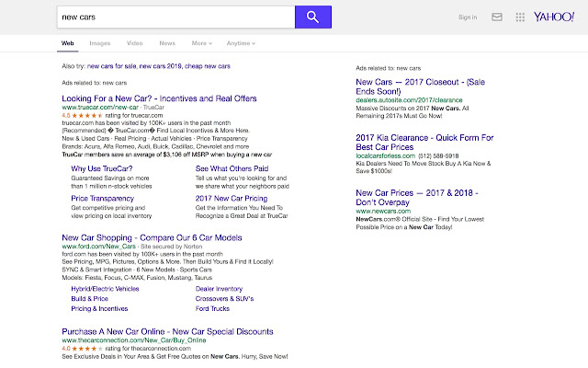
Task: Open the 'See What Others Paid' sitelink
Action: (232, 168)
